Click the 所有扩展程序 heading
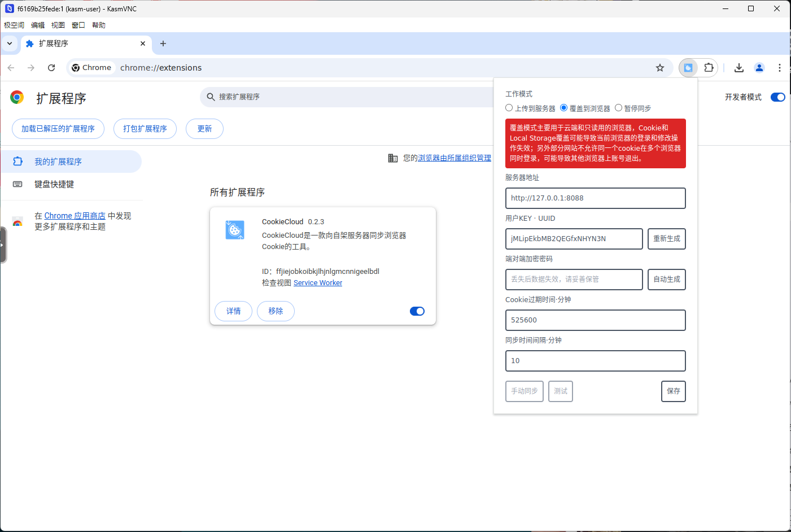 [x=237, y=193]
